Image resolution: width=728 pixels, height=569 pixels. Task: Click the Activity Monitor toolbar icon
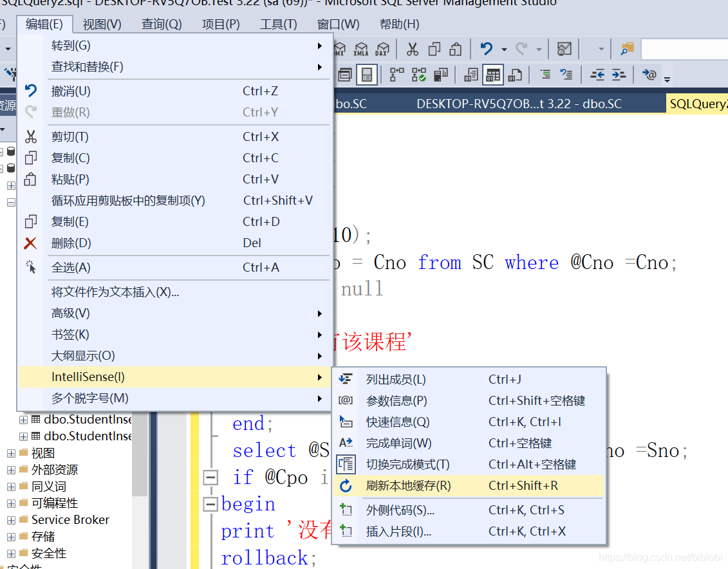(x=564, y=49)
